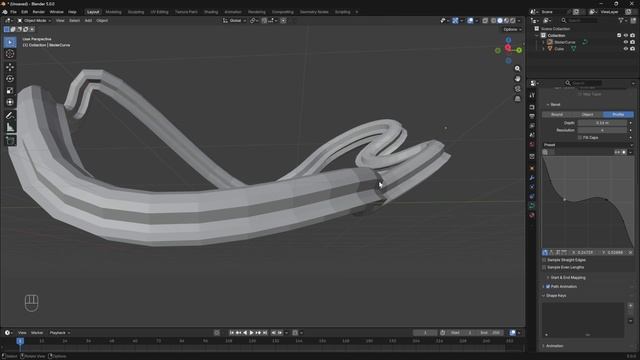Image resolution: width=640 pixels, height=360 pixels.
Task: Set bevel mode to Round
Action: pyautogui.click(x=557, y=115)
